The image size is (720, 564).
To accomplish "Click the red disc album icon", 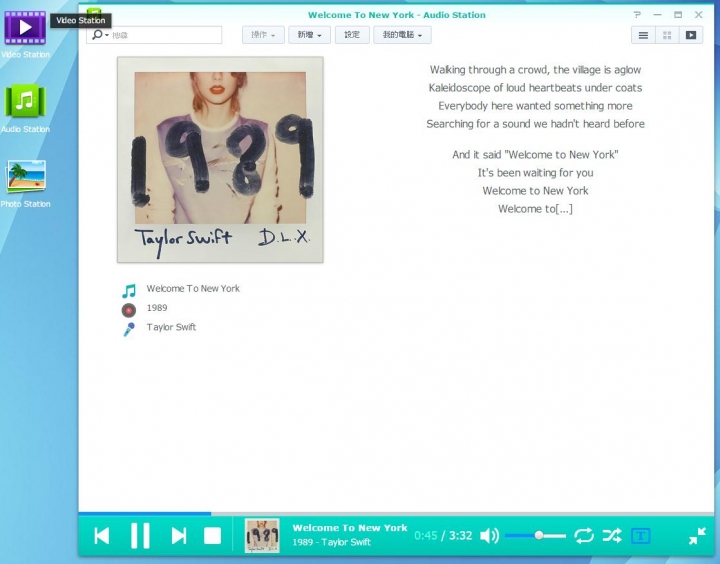I will click(129, 310).
